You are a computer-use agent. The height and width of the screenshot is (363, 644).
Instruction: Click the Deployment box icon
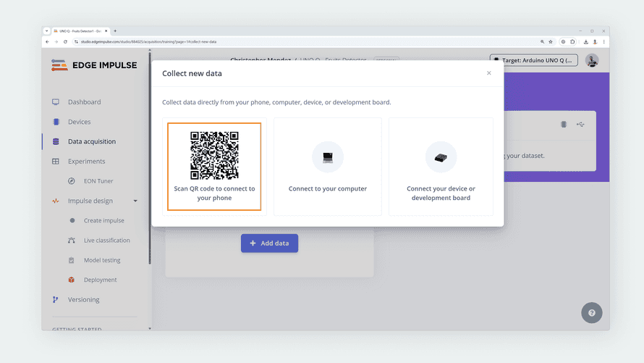72,280
